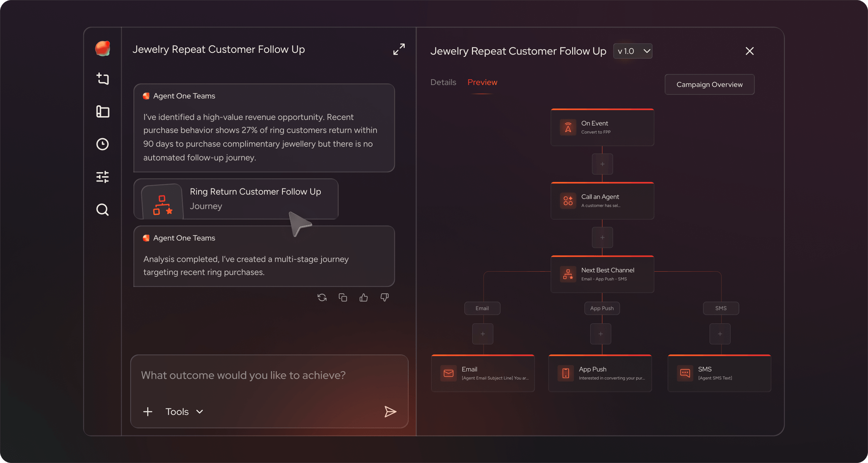Click the Campaign Overview button

point(709,85)
